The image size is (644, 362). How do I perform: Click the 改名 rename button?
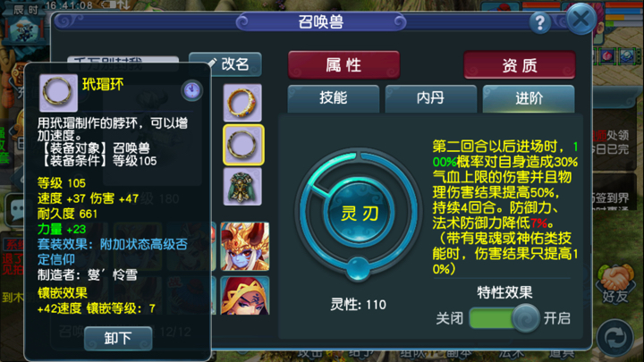tap(225, 64)
